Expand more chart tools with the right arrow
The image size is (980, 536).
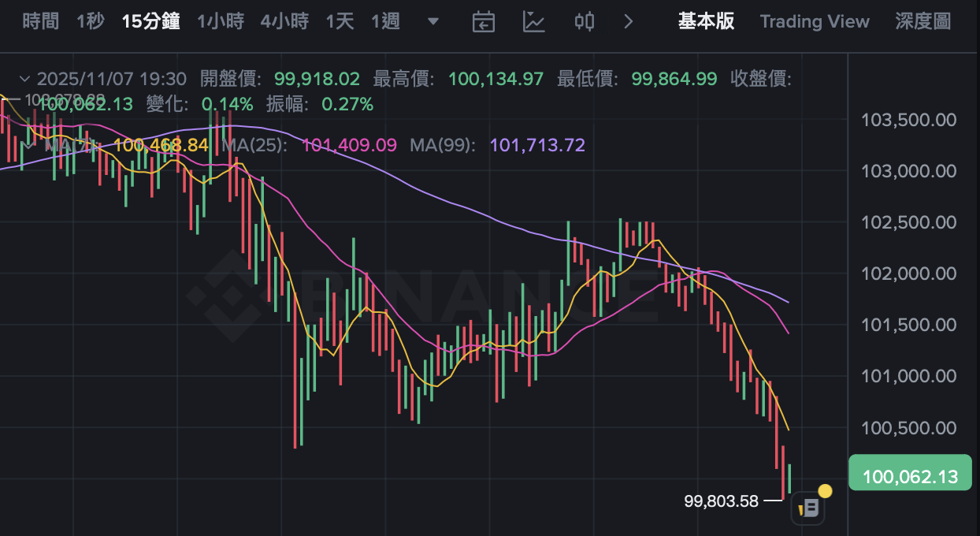click(628, 22)
